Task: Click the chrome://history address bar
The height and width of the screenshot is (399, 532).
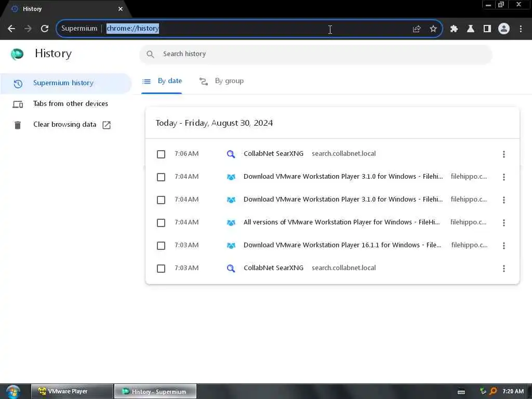Action: tap(249, 29)
